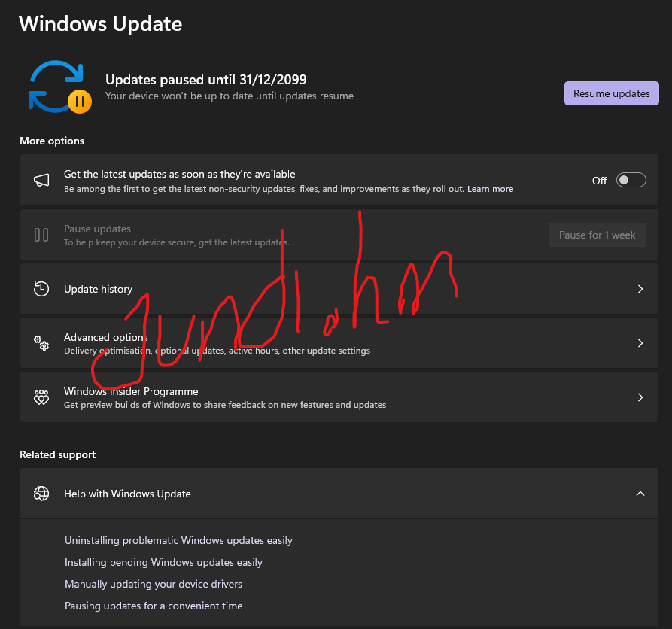672x629 pixels.
Task: Click the Windows Update page title
Action: pos(101,23)
